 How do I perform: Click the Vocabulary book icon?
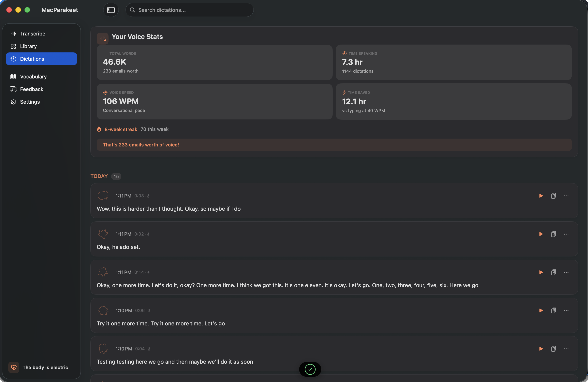pyautogui.click(x=13, y=76)
